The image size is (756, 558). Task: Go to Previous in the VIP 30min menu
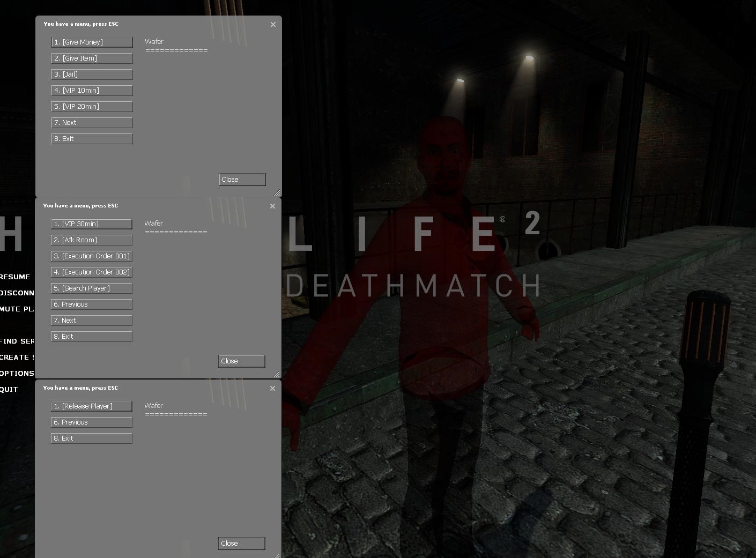pyautogui.click(x=92, y=304)
